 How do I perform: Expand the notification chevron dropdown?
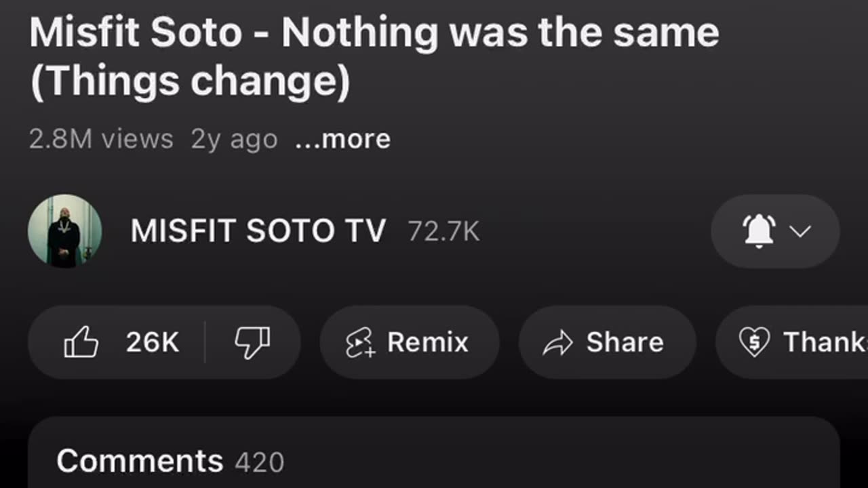point(801,231)
